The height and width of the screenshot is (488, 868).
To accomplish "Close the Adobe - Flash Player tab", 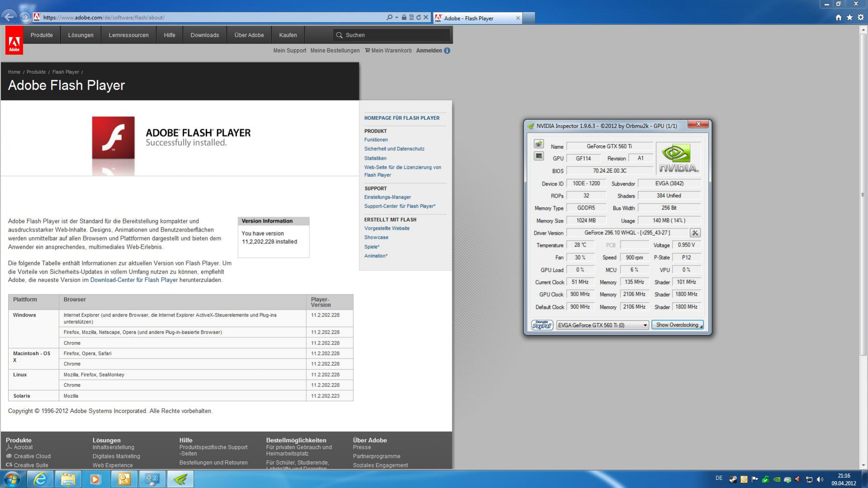I will tap(518, 18).
